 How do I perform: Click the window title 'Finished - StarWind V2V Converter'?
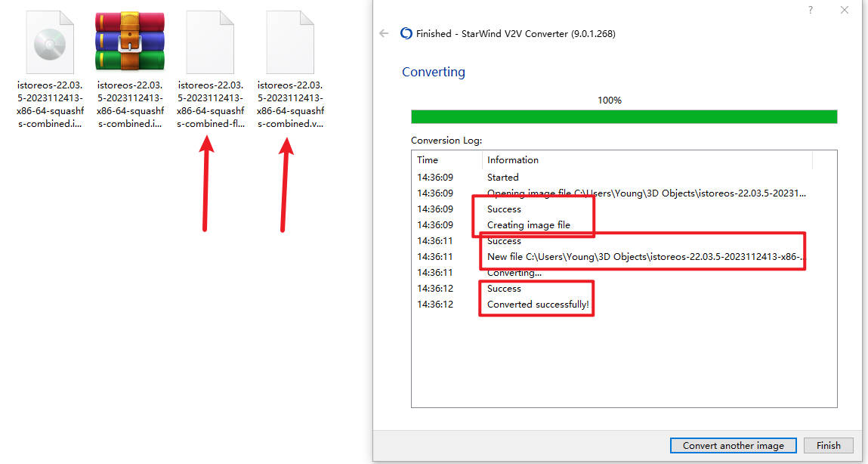click(x=516, y=34)
